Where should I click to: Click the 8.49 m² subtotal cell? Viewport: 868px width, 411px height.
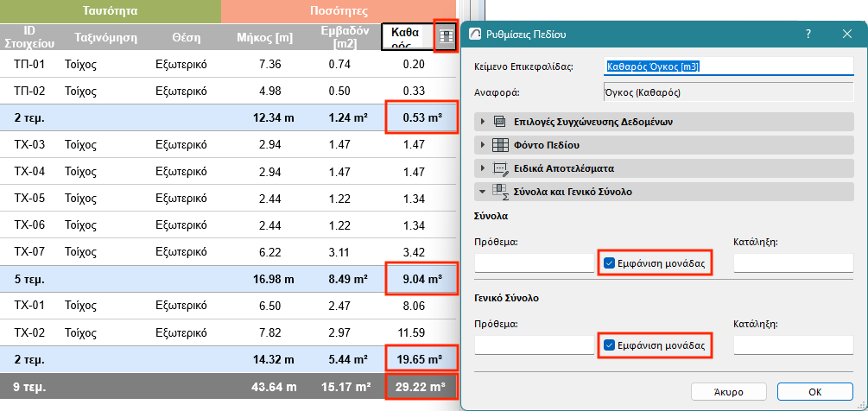pyautogui.click(x=347, y=280)
